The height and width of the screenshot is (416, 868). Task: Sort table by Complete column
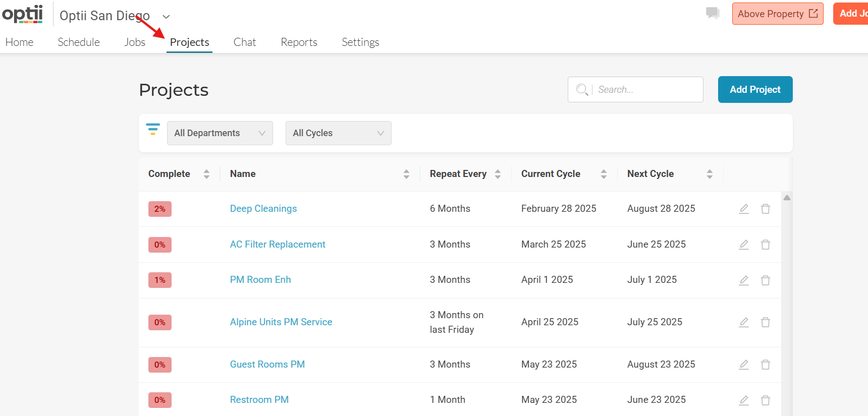(x=206, y=174)
